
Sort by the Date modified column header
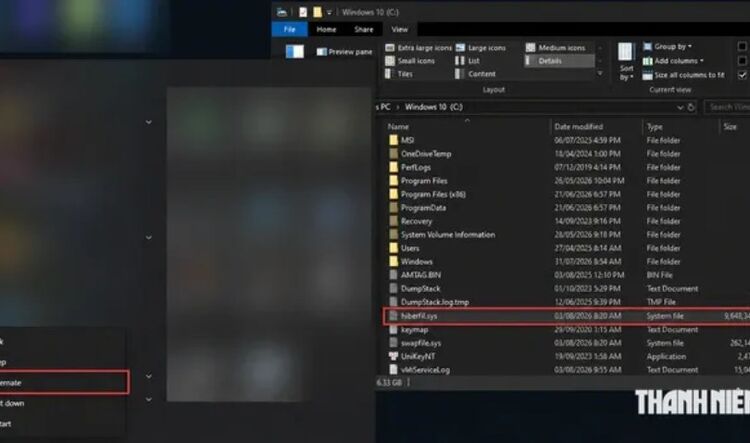click(578, 127)
